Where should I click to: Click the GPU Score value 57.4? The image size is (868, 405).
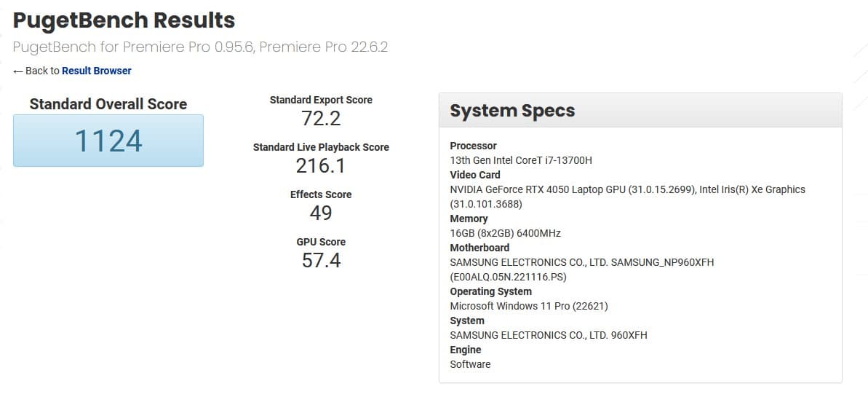point(321,260)
